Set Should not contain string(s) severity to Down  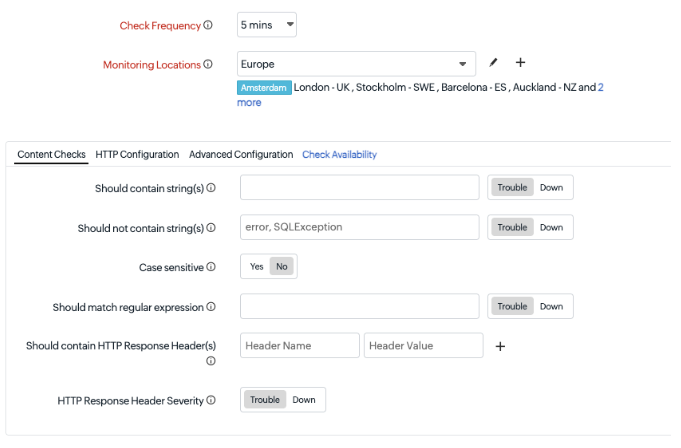pyautogui.click(x=552, y=227)
